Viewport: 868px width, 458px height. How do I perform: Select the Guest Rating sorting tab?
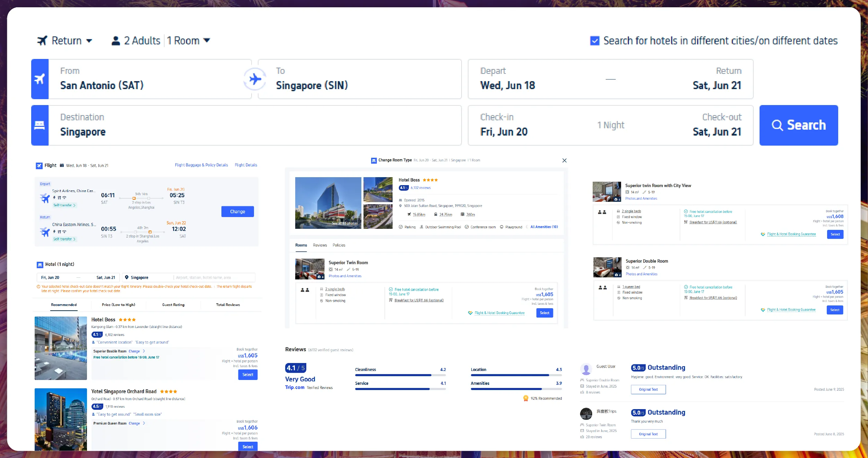tap(173, 305)
